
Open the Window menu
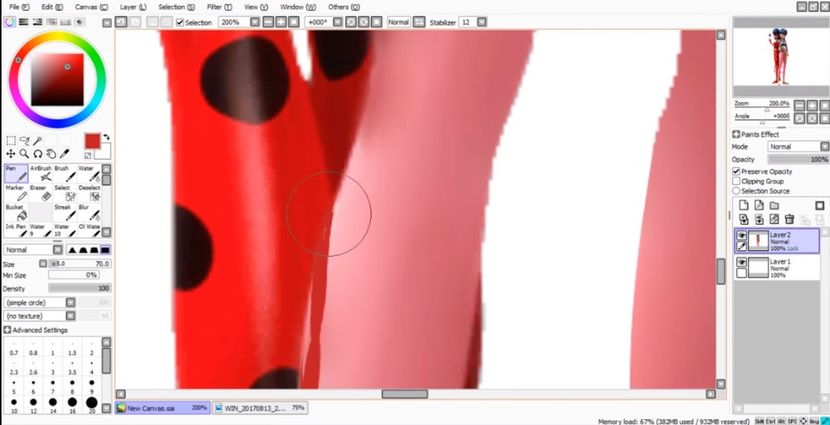(297, 7)
